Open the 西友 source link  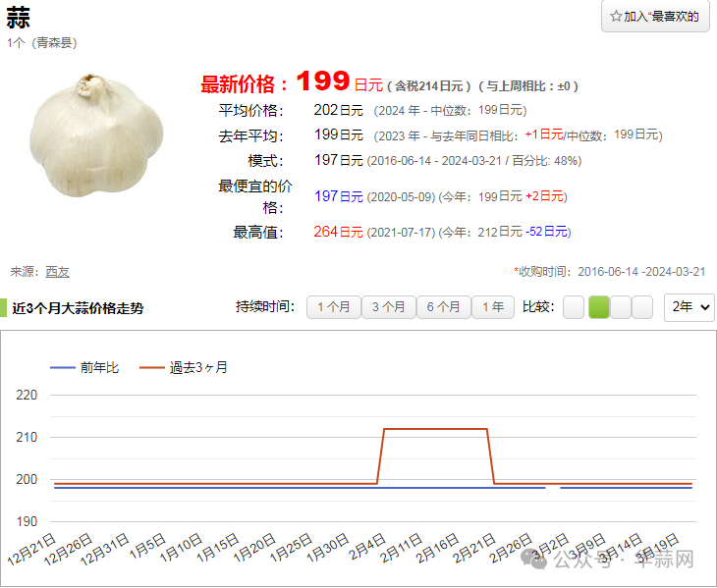tap(57, 272)
